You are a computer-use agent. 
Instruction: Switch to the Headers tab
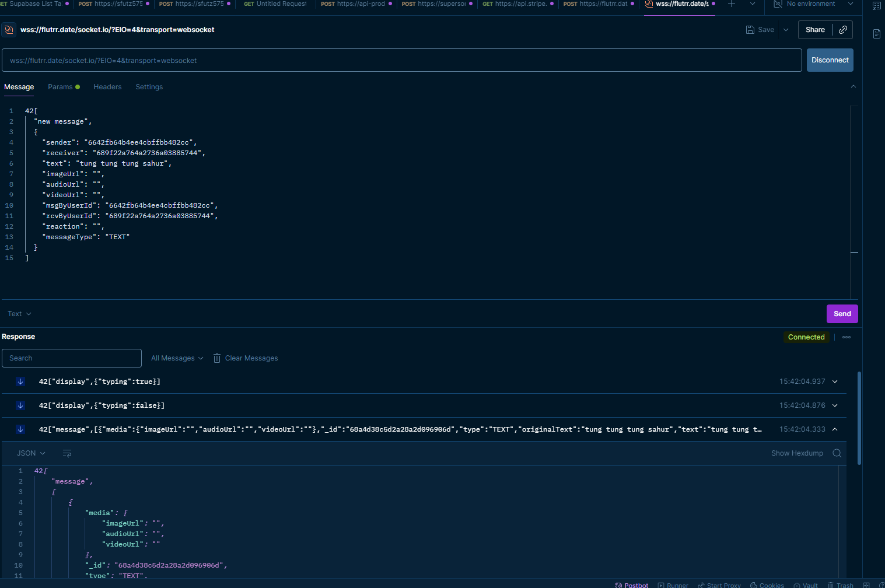pyautogui.click(x=108, y=87)
